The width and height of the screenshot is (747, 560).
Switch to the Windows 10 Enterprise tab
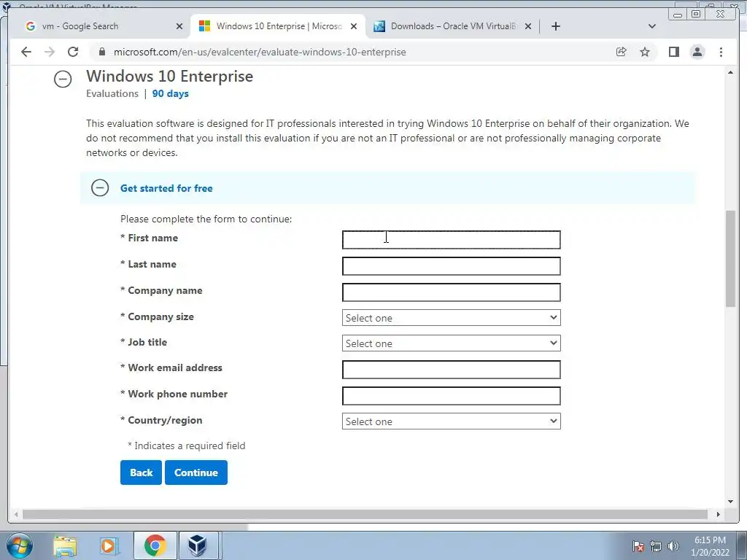click(279, 26)
